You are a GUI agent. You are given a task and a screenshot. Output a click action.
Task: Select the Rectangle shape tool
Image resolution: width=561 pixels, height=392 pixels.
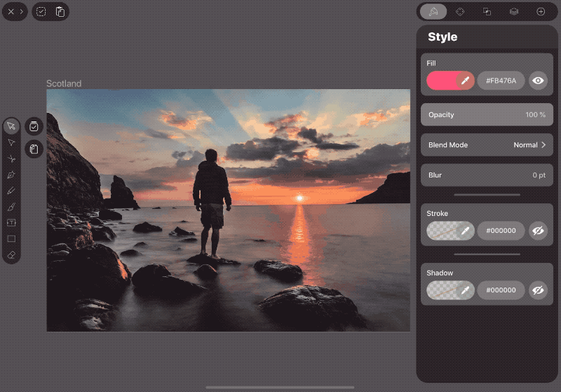coord(11,238)
